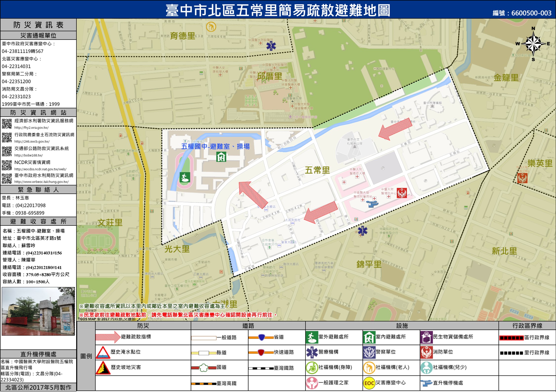Image resolution: width=556 pixels, height=392 pixels.
Task: Click the 省道 shield symbol in legend
Action: (261, 337)
